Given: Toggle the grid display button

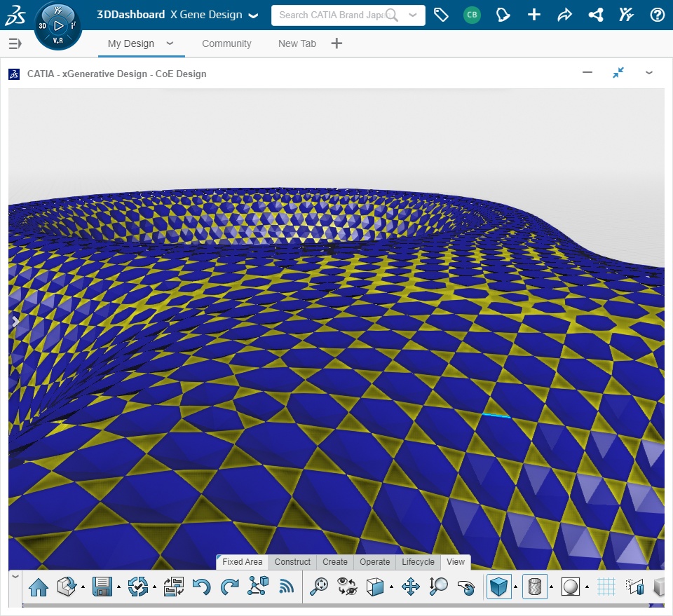Looking at the screenshot, I should coord(606,587).
